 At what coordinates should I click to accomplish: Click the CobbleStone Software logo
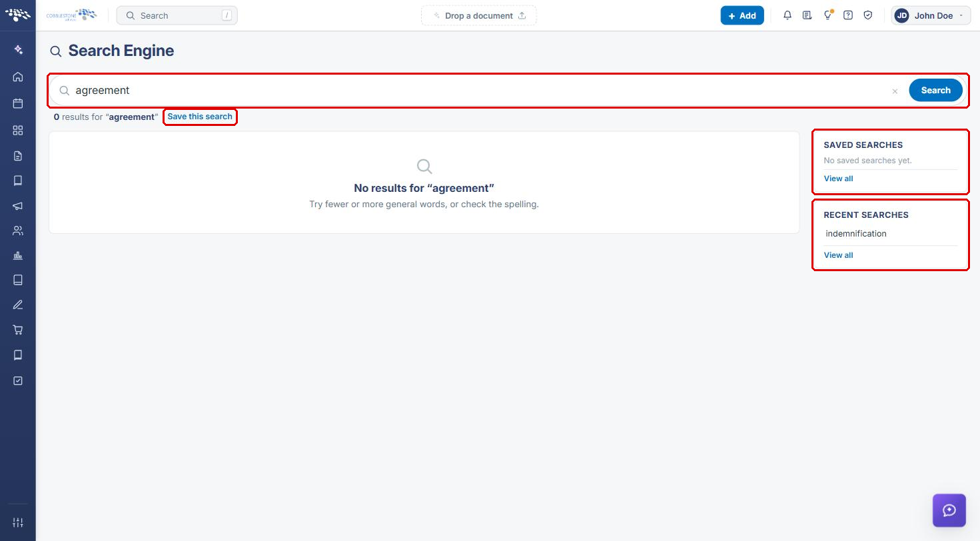[x=71, y=15]
